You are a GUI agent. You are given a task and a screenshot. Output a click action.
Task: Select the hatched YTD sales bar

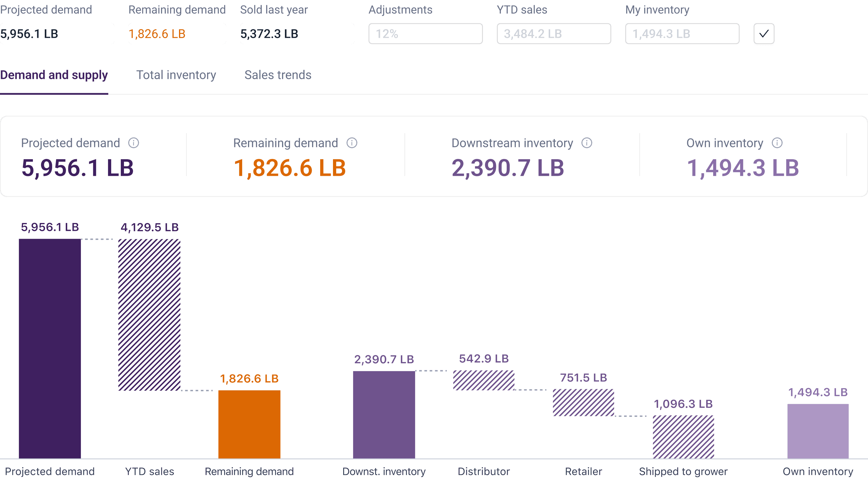pyautogui.click(x=149, y=314)
